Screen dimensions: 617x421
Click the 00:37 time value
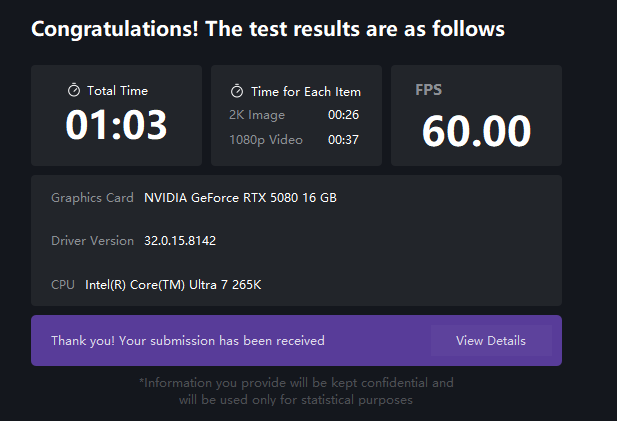(343, 140)
